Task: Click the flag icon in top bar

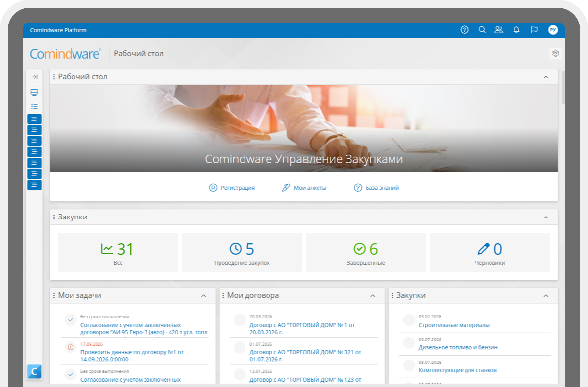Action: click(534, 30)
